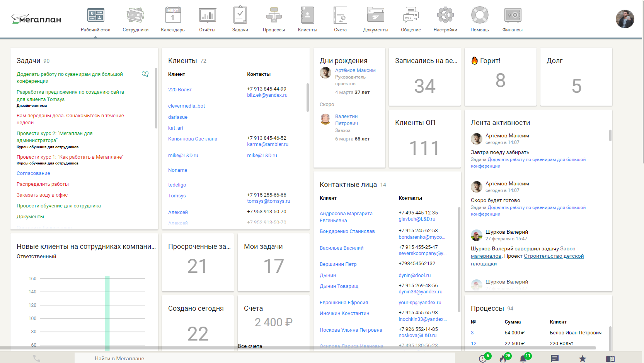This screenshot has width=644, height=363.
Task: Open the Отчёты chart icon
Action: [208, 15]
